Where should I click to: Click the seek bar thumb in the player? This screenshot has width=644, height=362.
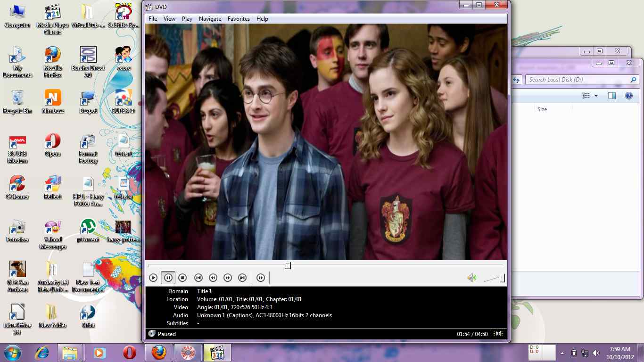[288, 266]
